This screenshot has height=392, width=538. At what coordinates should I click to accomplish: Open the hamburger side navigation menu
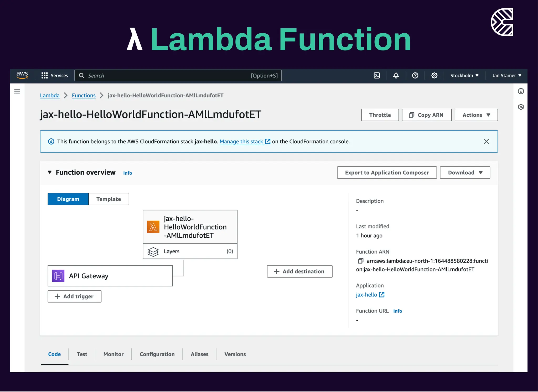17,91
